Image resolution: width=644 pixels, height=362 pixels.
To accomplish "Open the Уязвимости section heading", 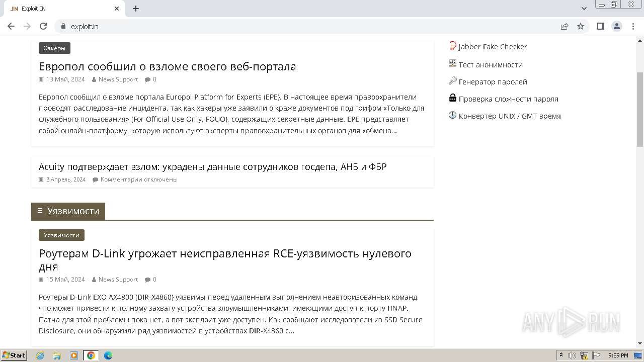I will [68, 211].
